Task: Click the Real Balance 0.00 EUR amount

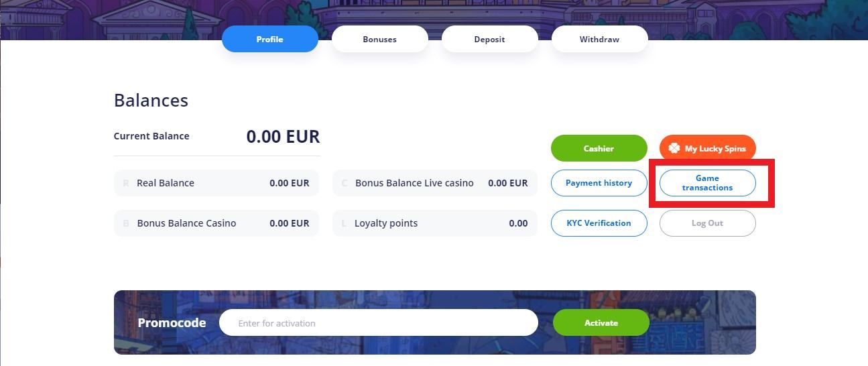Action: (x=289, y=183)
